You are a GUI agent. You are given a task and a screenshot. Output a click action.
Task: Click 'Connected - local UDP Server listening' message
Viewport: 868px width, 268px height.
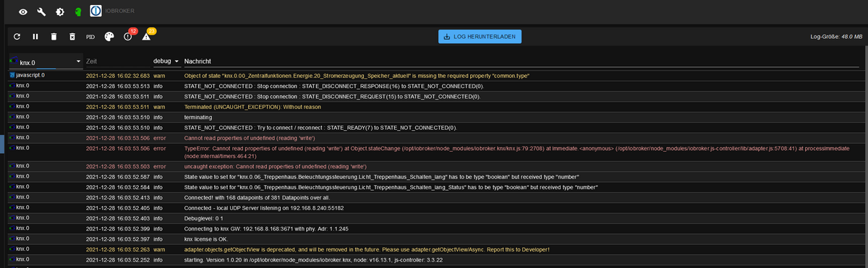pyautogui.click(x=264, y=208)
